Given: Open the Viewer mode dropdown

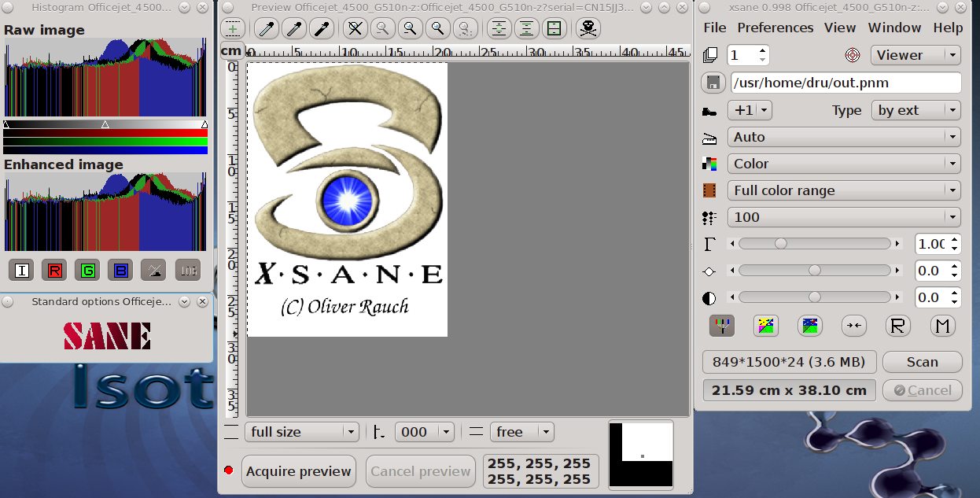Looking at the screenshot, I should tap(916, 55).
